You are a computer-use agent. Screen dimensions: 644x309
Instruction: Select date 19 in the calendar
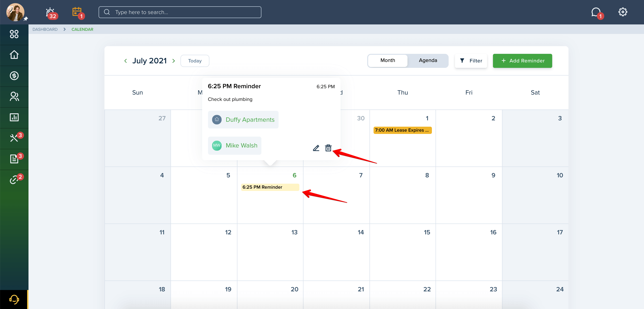pyautogui.click(x=228, y=289)
